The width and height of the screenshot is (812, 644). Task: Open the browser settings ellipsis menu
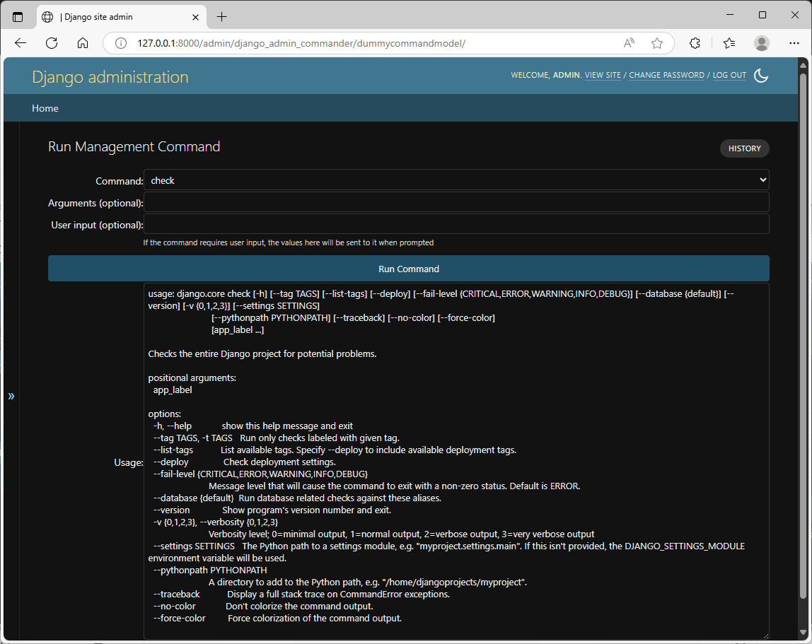click(794, 44)
